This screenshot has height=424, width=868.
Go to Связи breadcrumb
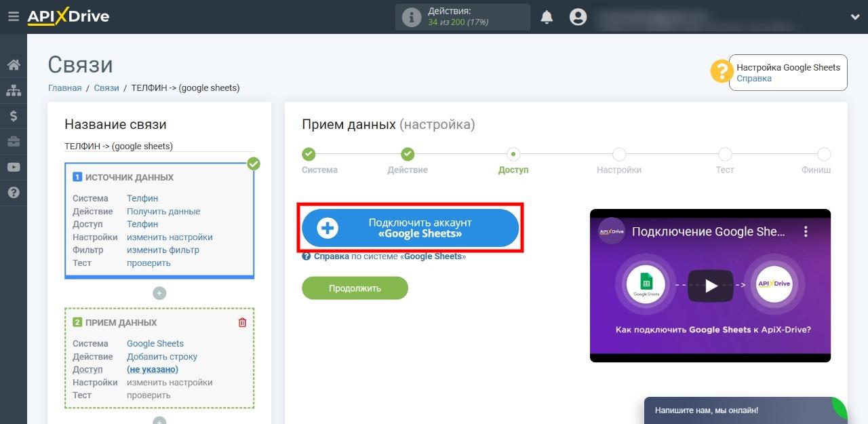click(x=106, y=88)
